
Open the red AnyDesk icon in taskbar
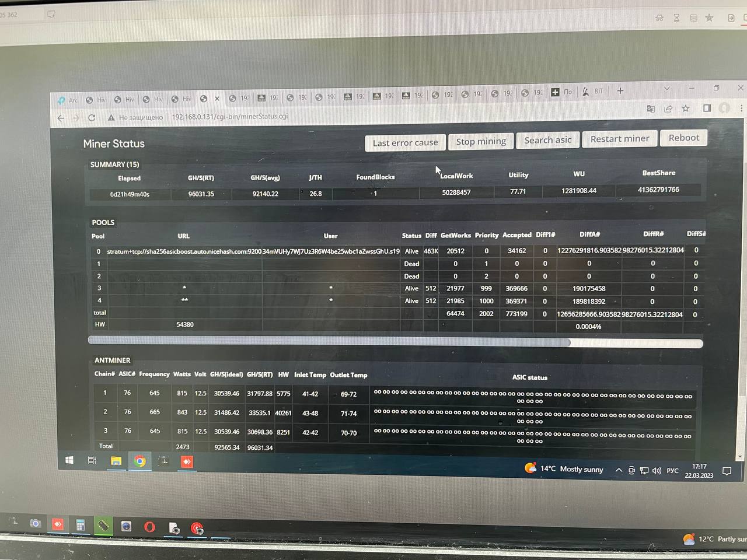coord(187,461)
